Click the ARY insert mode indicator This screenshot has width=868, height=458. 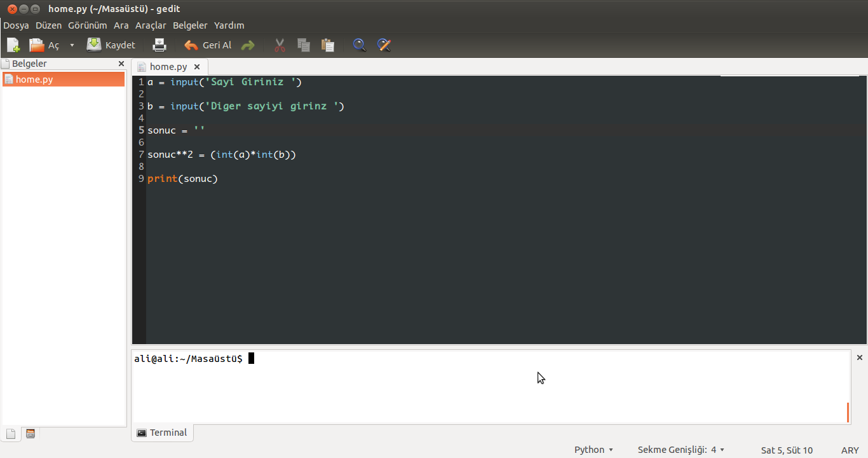(850, 450)
